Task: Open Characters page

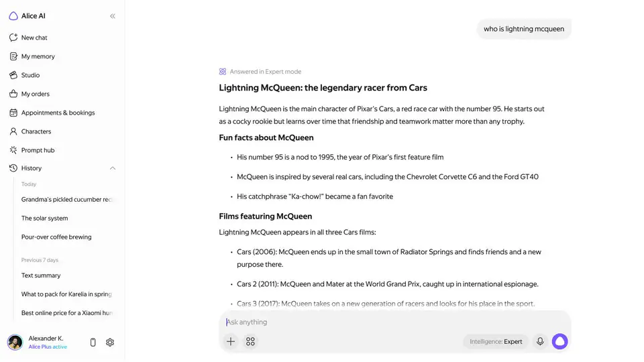Action: pos(36,131)
